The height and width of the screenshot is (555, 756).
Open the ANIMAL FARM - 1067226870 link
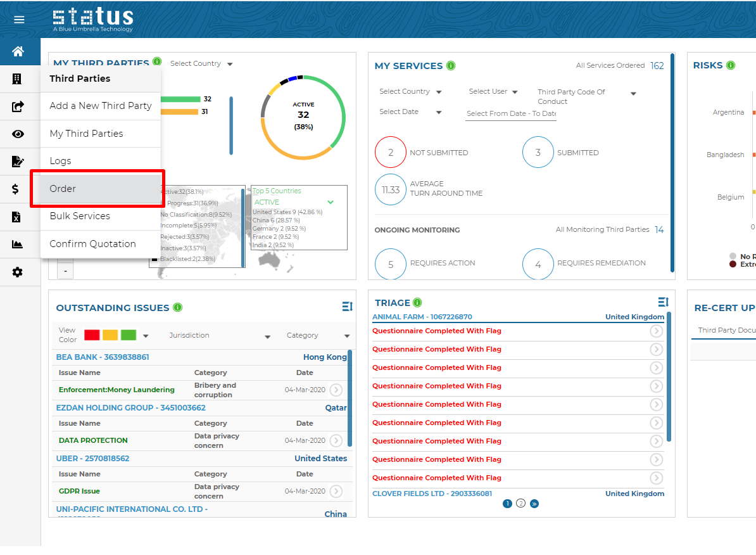click(422, 317)
